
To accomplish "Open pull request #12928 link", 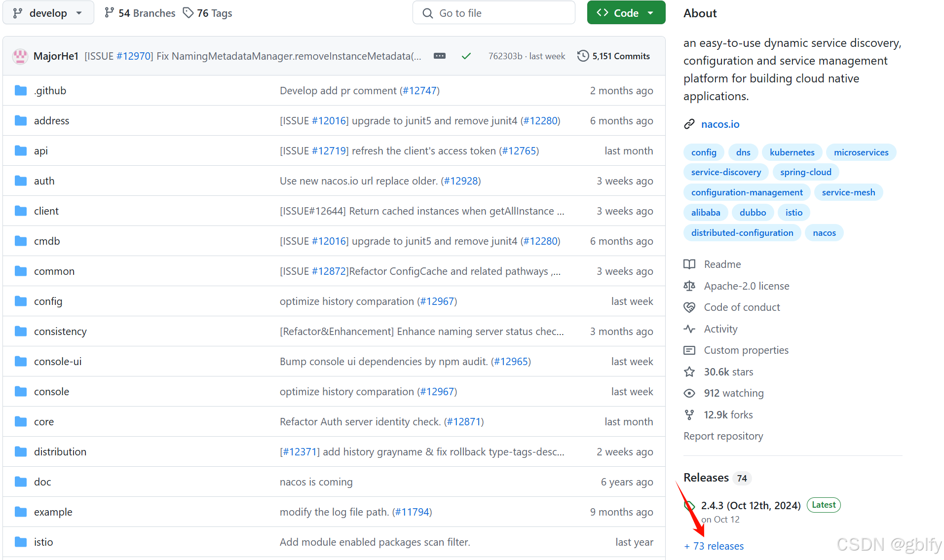I will pos(460,181).
